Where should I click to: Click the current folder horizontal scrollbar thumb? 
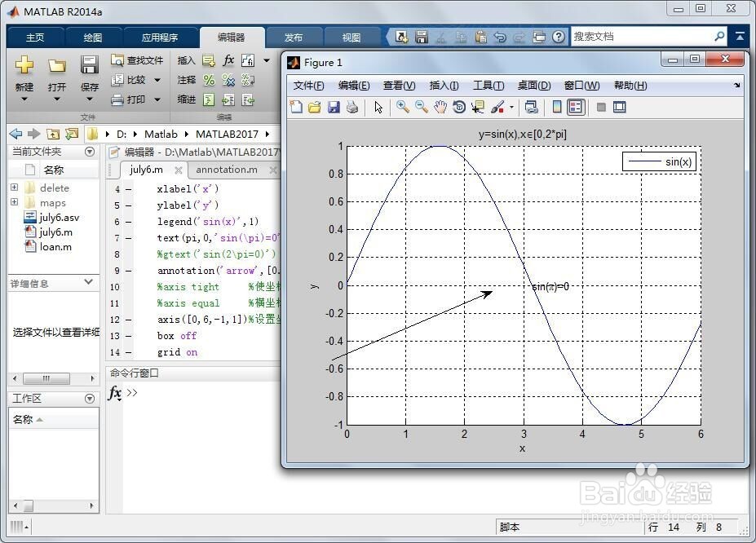coord(46,378)
